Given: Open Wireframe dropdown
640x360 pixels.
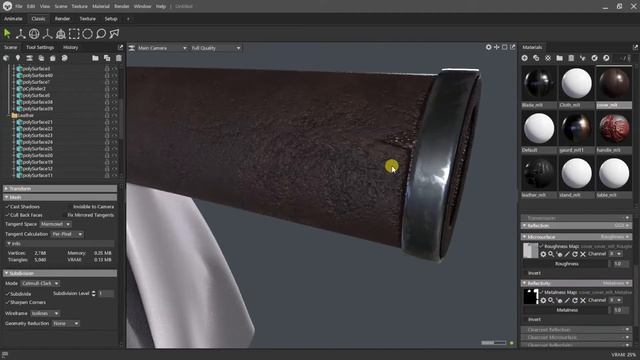Looking at the screenshot, I should tap(45, 313).
